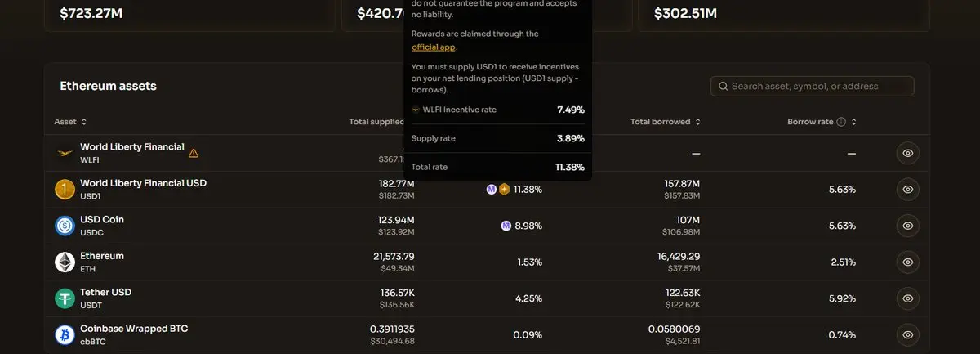Click the gold hexagon incentive badge on USD1
The width and height of the screenshot is (980, 354).
point(505,190)
